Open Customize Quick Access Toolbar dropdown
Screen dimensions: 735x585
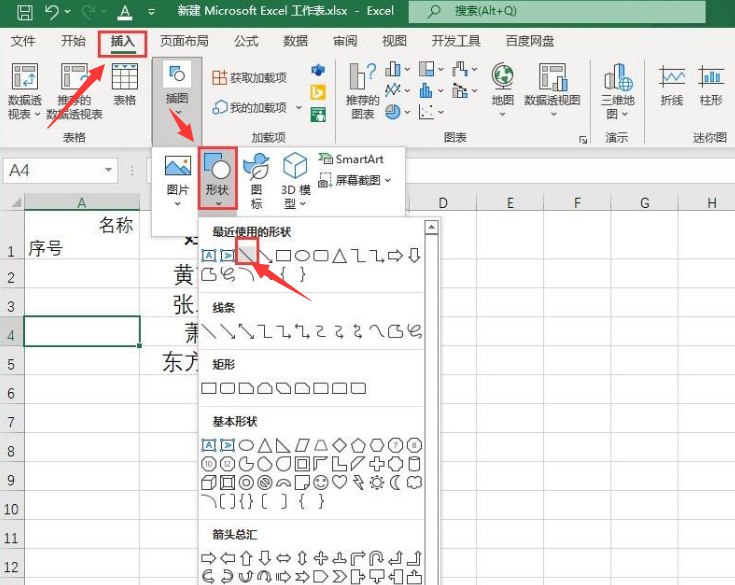(151, 12)
